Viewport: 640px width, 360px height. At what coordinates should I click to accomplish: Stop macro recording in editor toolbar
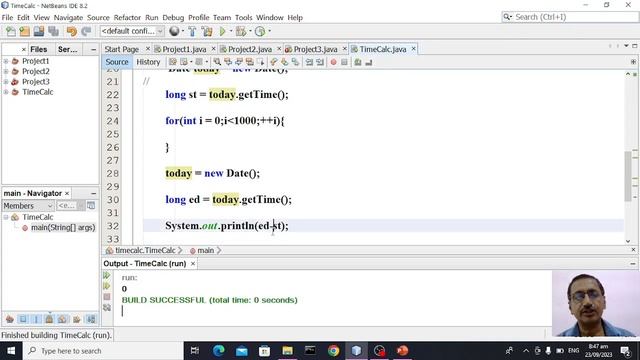coord(344,62)
